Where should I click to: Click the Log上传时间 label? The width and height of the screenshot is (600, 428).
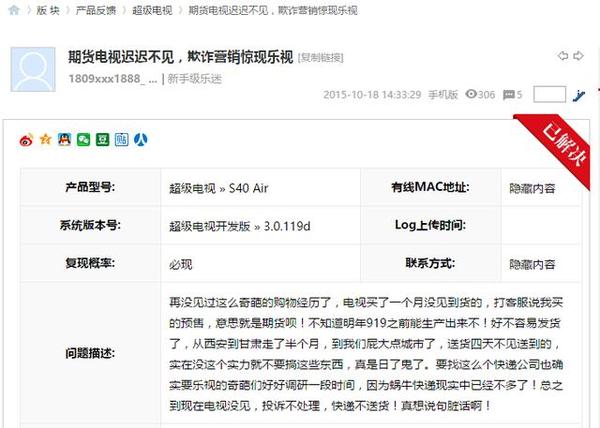coord(430,225)
